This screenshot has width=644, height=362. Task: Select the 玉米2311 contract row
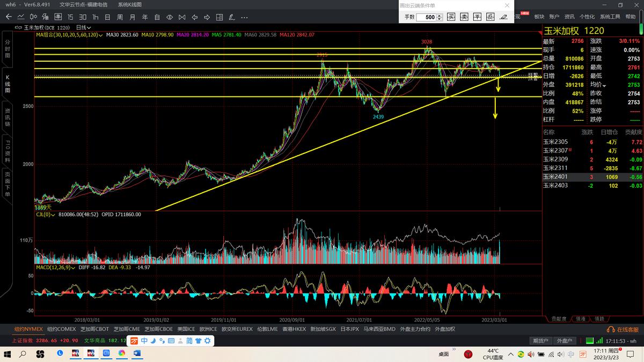593,168
